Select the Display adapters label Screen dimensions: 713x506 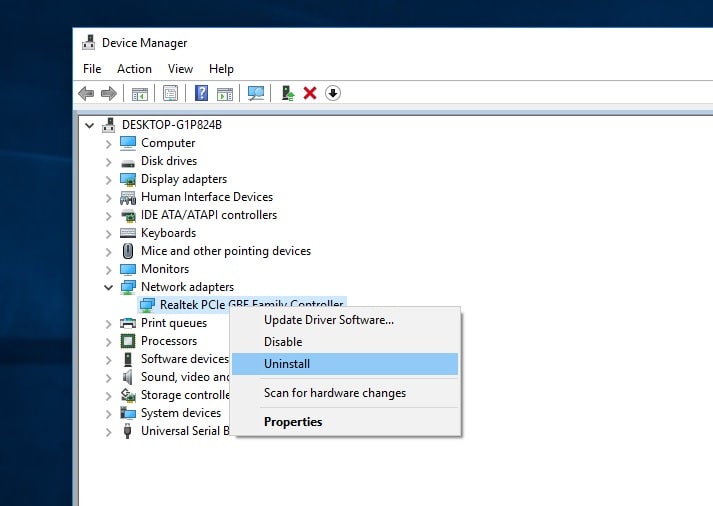click(x=184, y=179)
